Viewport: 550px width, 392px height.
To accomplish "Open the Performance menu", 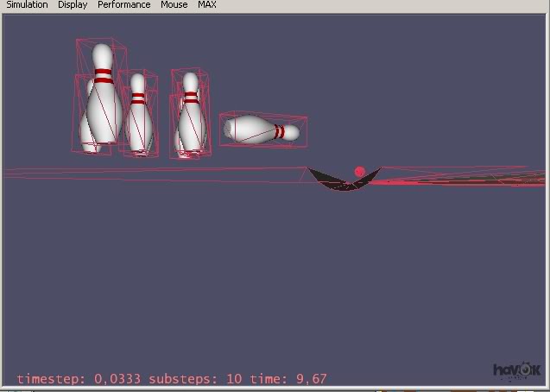I will tap(123, 4).
